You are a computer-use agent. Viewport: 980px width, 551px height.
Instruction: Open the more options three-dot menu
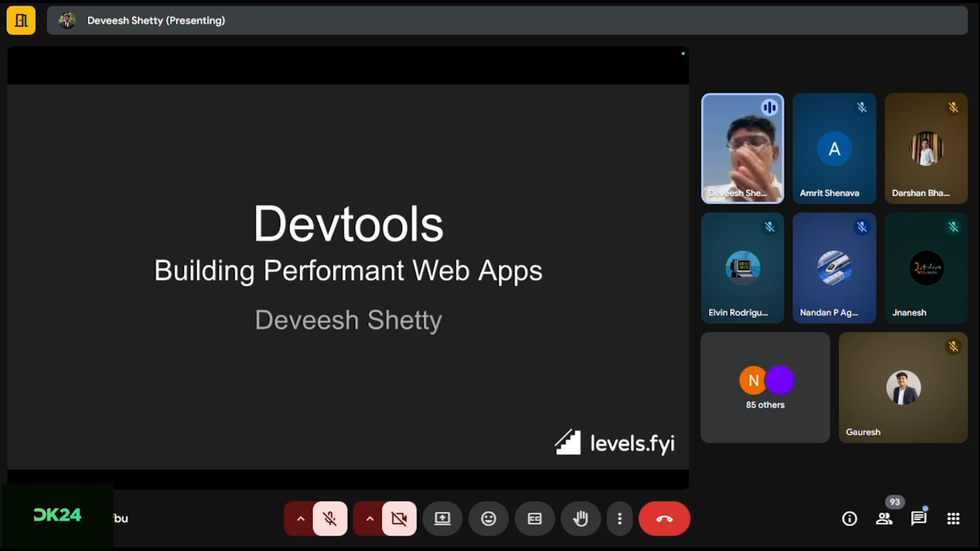[x=620, y=518]
